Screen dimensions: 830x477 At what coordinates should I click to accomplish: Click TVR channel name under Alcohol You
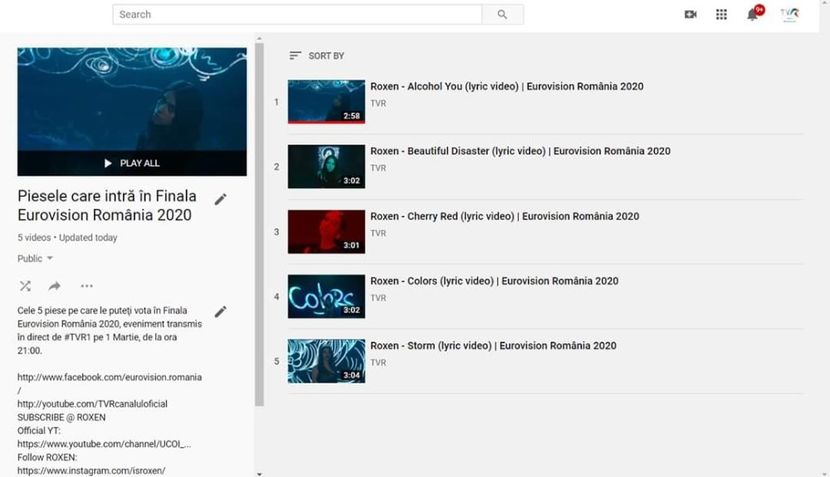(x=378, y=103)
